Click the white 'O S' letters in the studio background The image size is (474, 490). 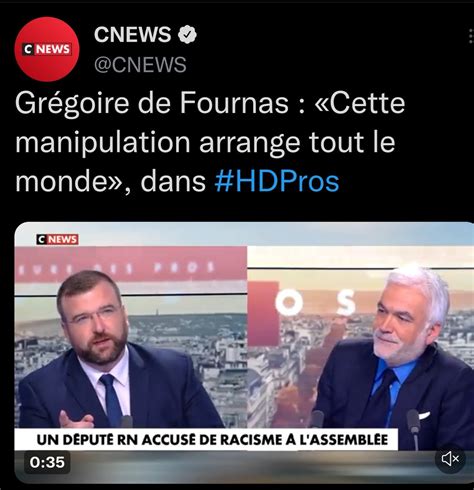coord(315,303)
